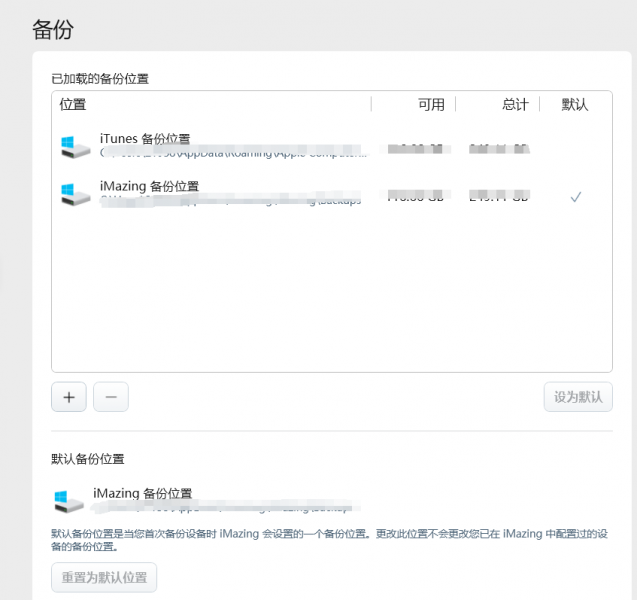Click the minus button to remove backup location
Viewport: 637px width, 600px height.
[x=111, y=397]
